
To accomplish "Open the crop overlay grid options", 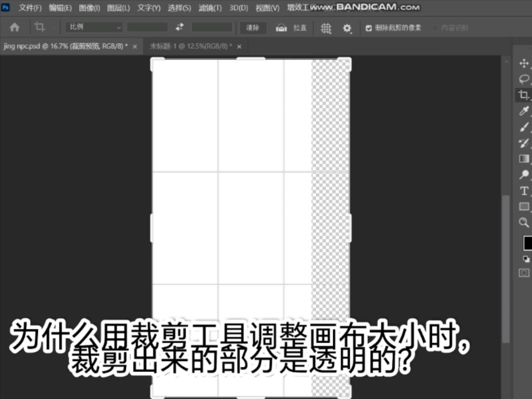I will (x=326, y=28).
